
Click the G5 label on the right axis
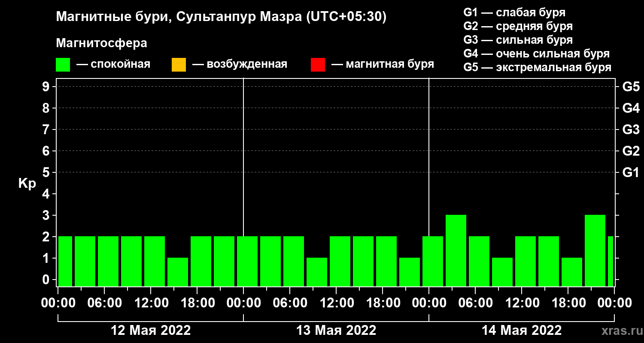(x=631, y=87)
